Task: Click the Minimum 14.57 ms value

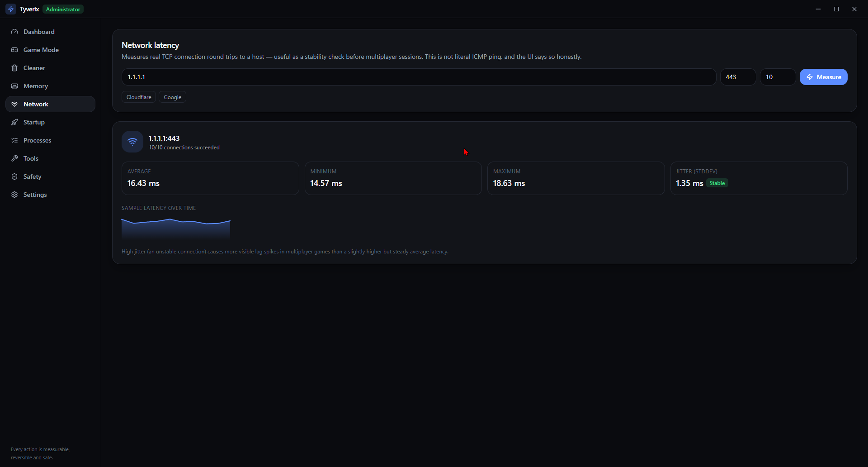Action: 326,183
